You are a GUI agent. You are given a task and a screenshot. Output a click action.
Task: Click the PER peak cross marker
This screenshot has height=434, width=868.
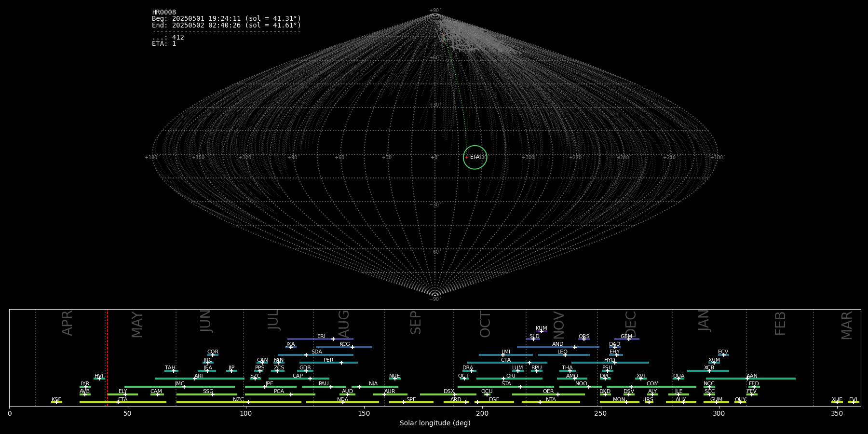[x=341, y=363]
